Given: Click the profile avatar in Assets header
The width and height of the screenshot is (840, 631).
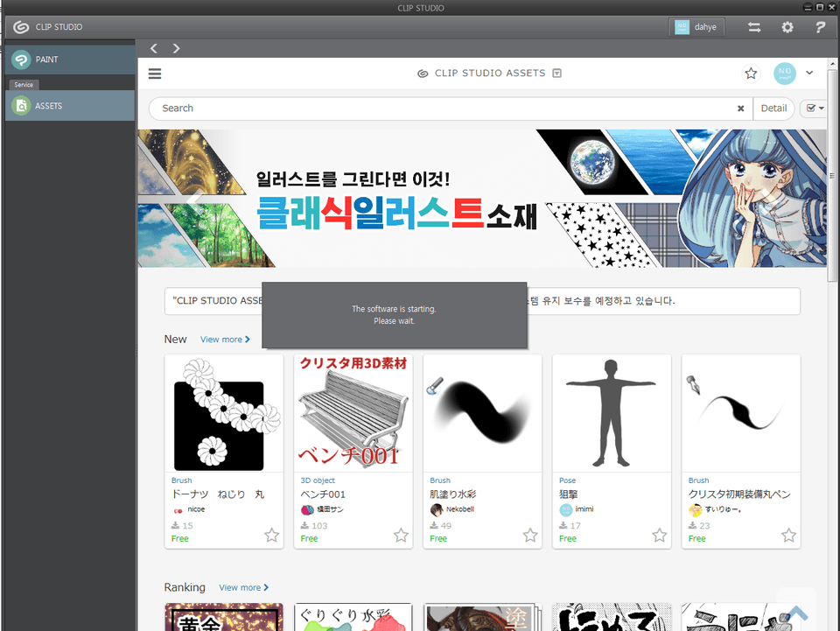Looking at the screenshot, I should [x=785, y=73].
